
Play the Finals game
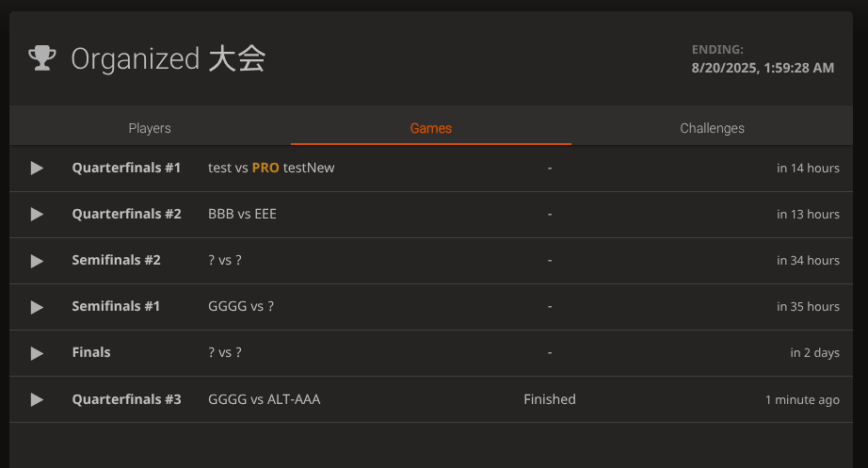(x=37, y=353)
